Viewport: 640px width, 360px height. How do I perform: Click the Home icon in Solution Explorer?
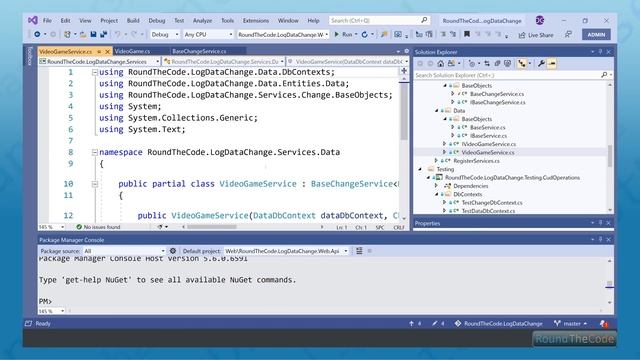point(440,64)
